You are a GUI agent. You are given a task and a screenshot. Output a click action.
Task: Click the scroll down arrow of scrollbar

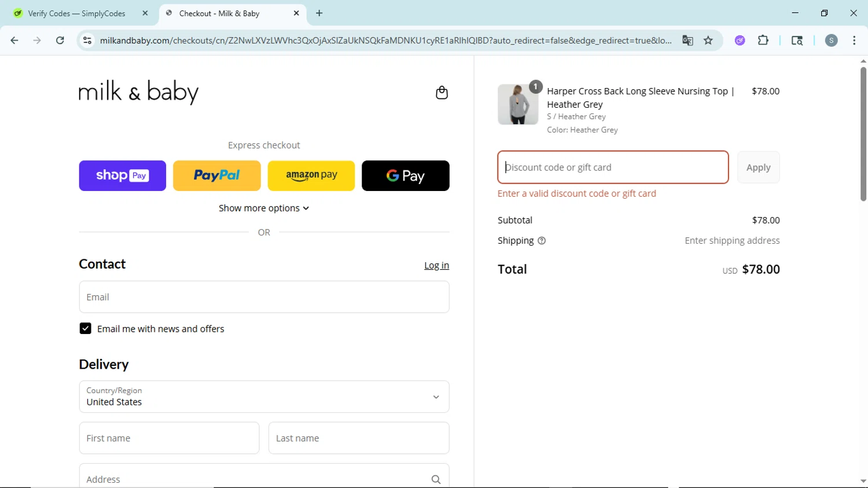pos(863,481)
